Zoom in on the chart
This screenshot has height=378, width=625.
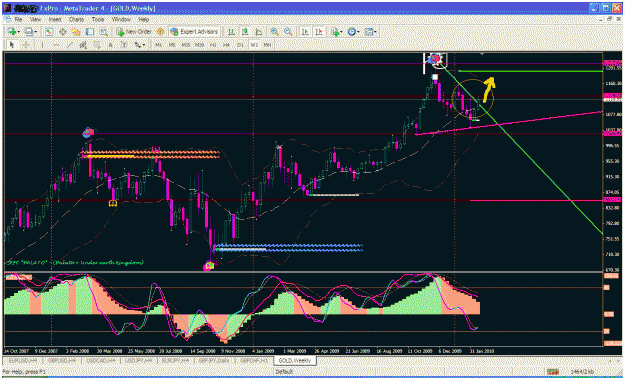tap(274, 32)
